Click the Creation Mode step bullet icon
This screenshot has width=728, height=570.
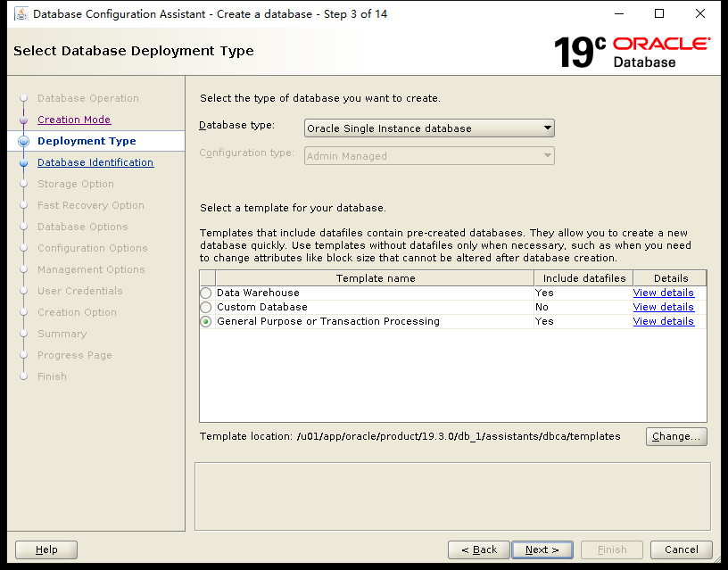(x=24, y=120)
